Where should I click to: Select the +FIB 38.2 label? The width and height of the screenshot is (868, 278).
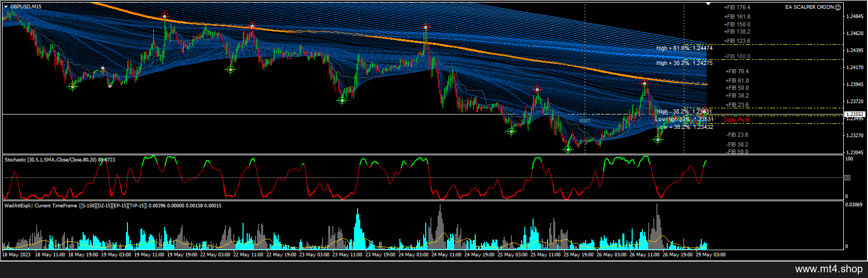[737, 95]
